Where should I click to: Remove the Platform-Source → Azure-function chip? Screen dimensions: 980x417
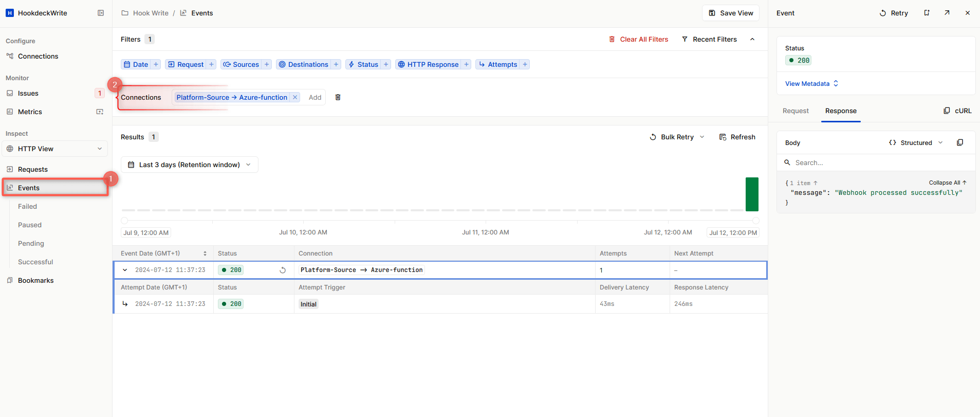295,97
